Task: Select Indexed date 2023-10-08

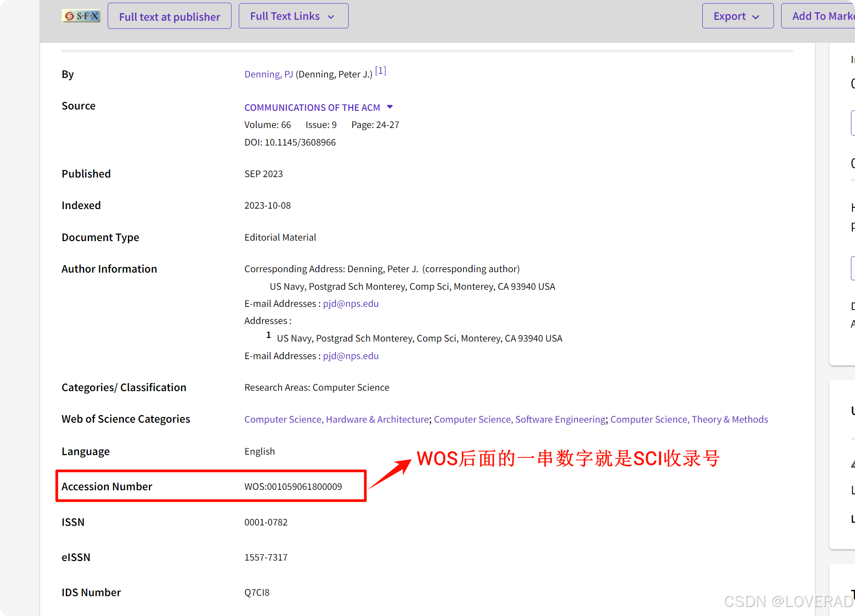Action: click(268, 205)
